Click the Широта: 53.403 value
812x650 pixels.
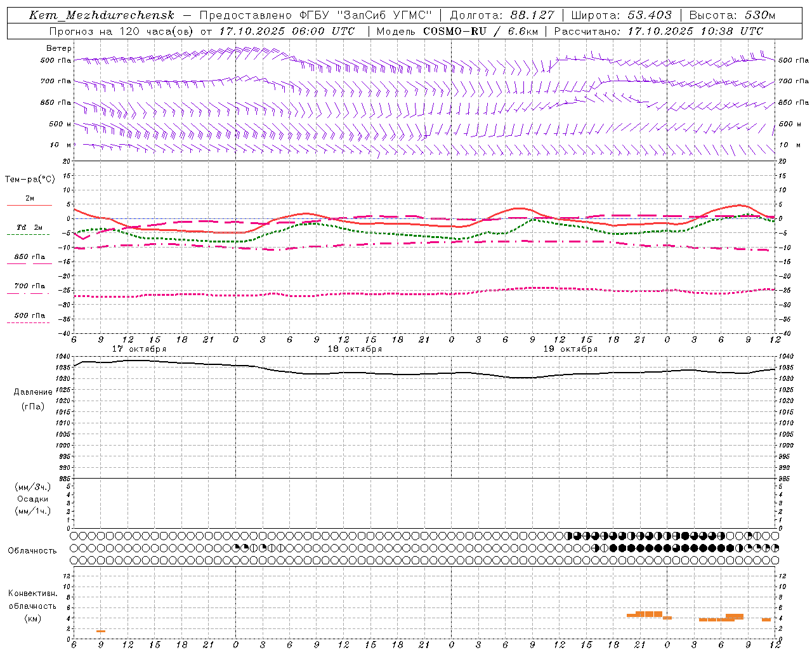[x=622, y=15]
